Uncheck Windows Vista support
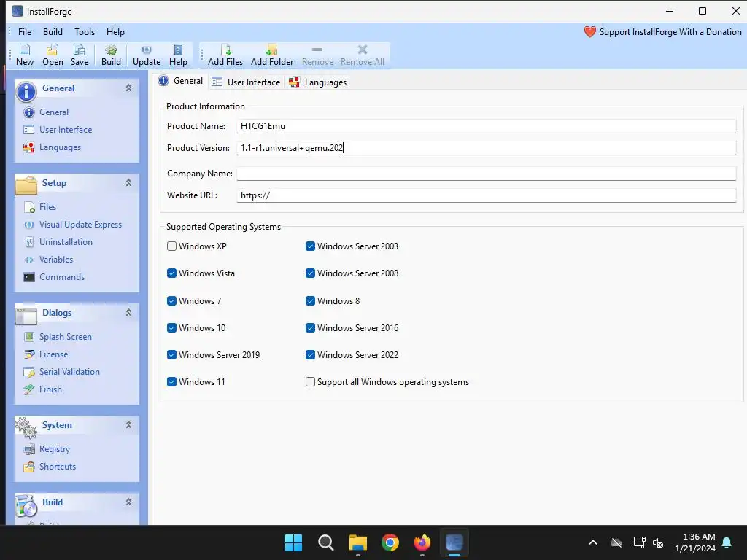This screenshot has height=560, width=747. 172,273
